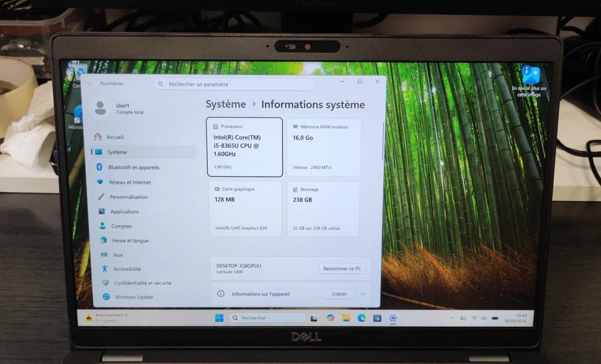Image resolution: width=601 pixels, height=364 pixels.
Task: Open Applications settings
Action: tap(125, 211)
